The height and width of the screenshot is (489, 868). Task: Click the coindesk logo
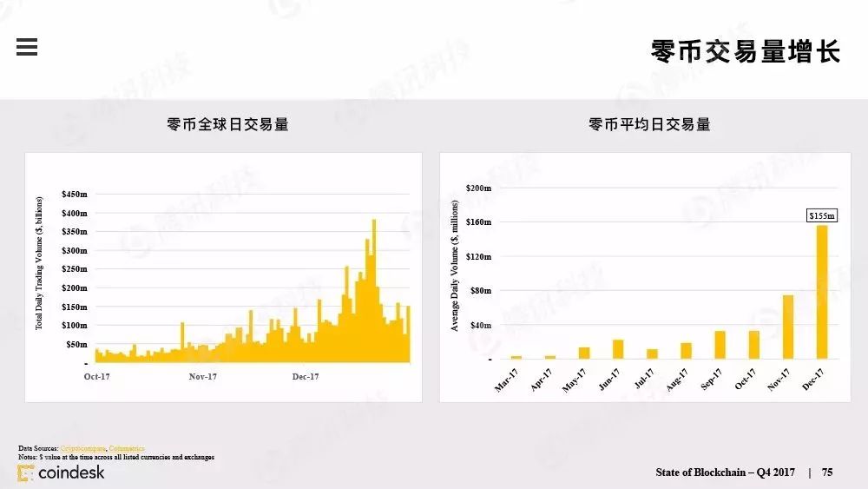61,472
